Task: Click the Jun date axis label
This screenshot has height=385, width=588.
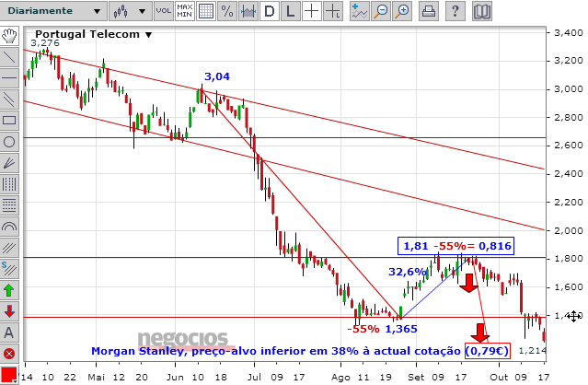Action: (175, 377)
